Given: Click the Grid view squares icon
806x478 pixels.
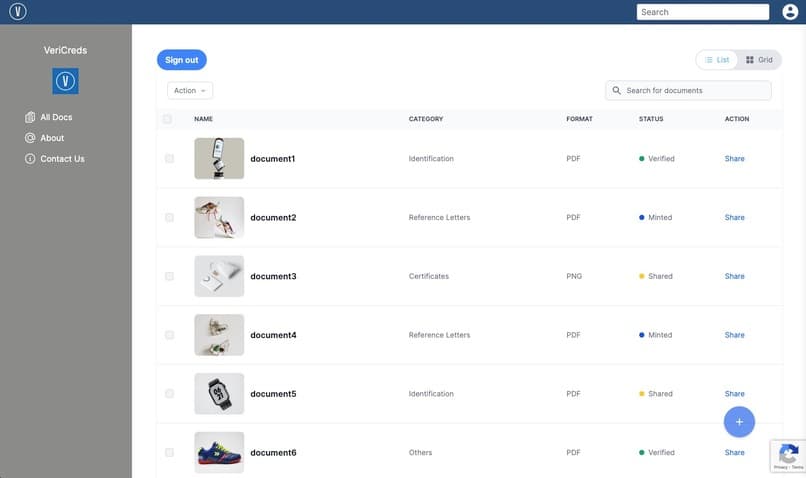Looking at the screenshot, I should [x=749, y=60].
